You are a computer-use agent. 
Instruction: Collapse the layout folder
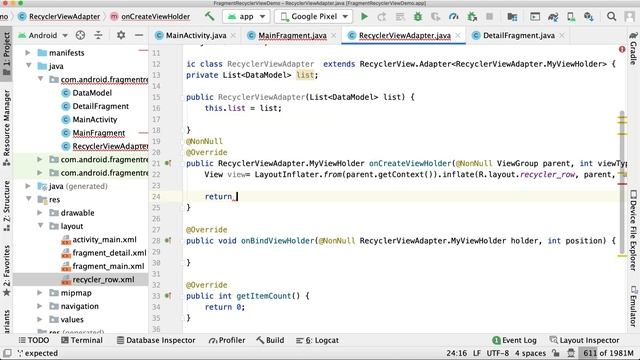(40, 226)
